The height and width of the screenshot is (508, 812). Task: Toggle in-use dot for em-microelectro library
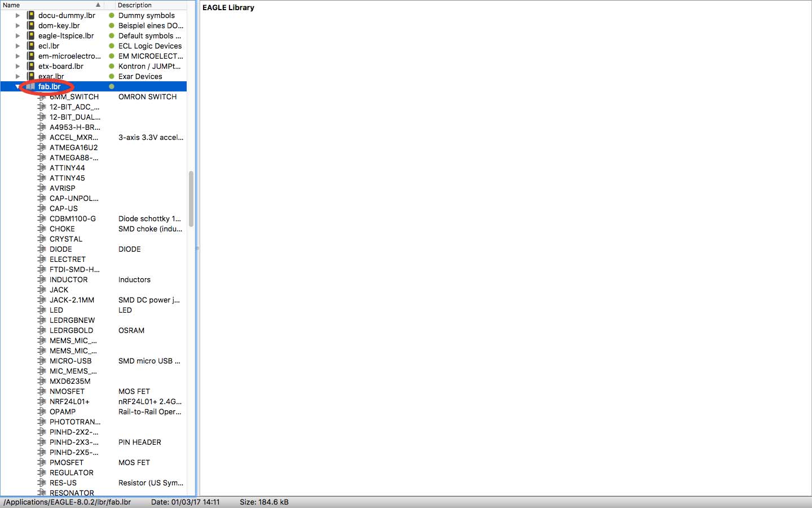112,56
